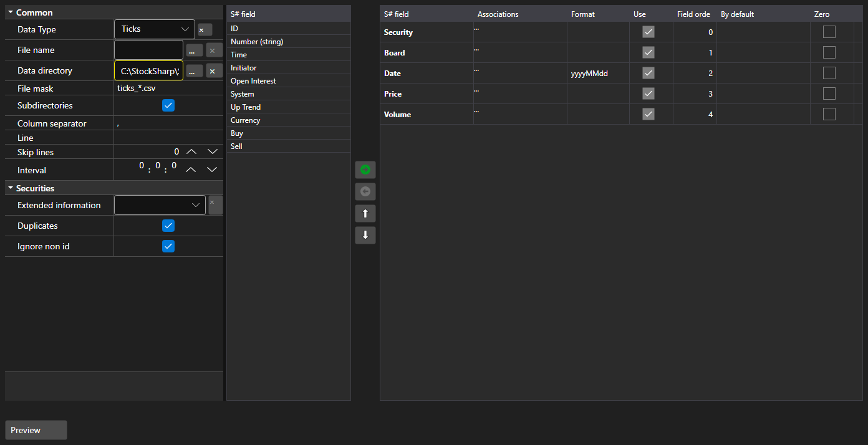The height and width of the screenshot is (445, 868).
Task: Select Currency in available fields list
Action: click(x=289, y=120)
